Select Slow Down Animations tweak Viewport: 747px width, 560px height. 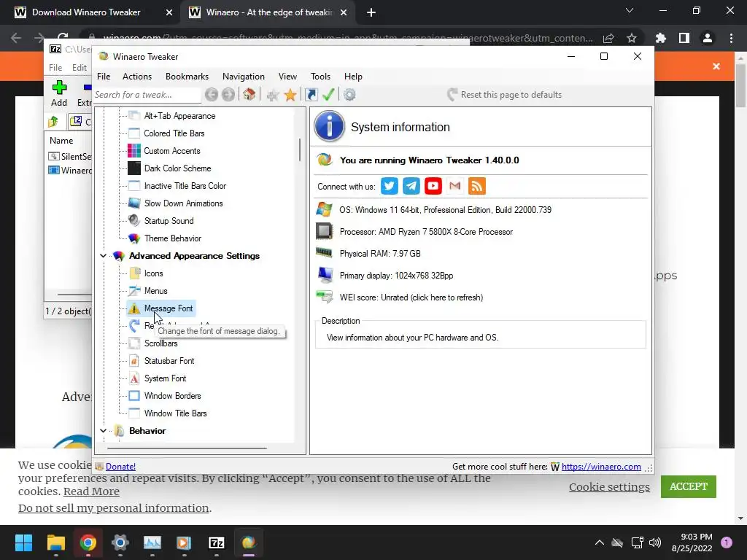pos(183,203)
